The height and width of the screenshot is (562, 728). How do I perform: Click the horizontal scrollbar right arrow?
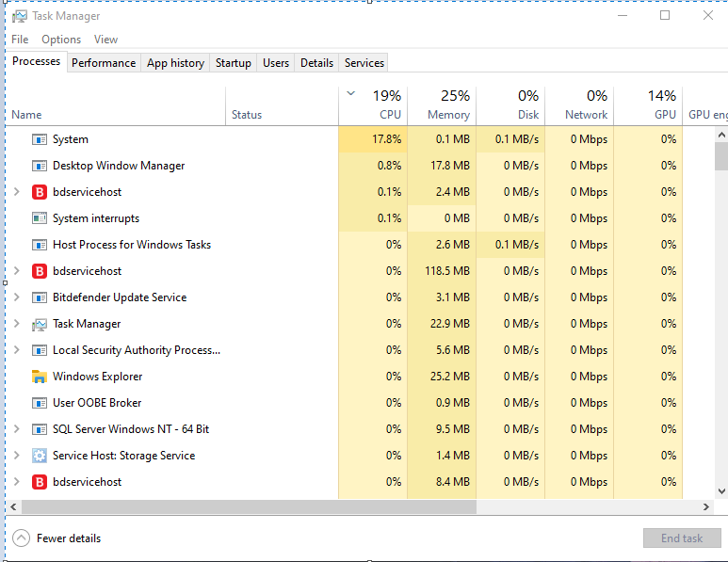pyautogui.click(x=706, y=506)
